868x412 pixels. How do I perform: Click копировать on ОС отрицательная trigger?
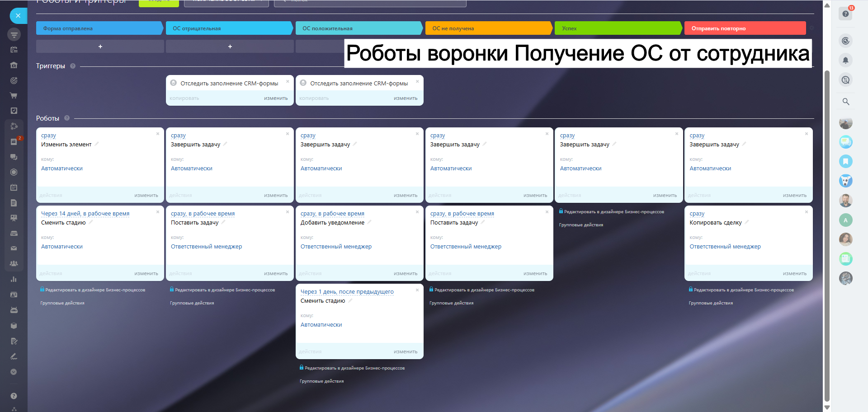(x=184, y=98)
